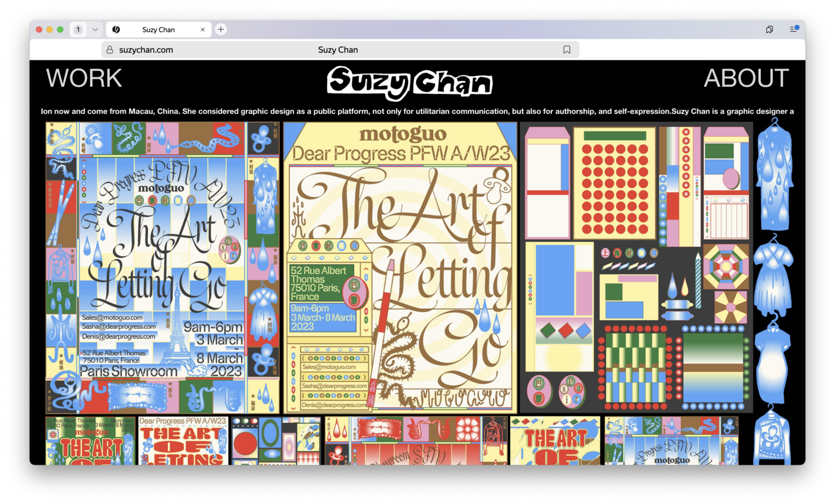Image resolution: width=835 pixels, height=504 pixels.
Task: Switch to the Suzy Chan tab
Action: coord(158,30)
